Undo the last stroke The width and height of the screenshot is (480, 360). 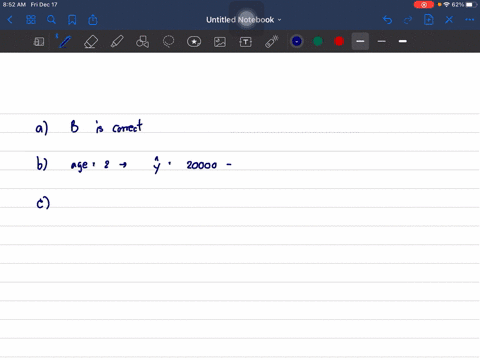click(x=387, y=20)
